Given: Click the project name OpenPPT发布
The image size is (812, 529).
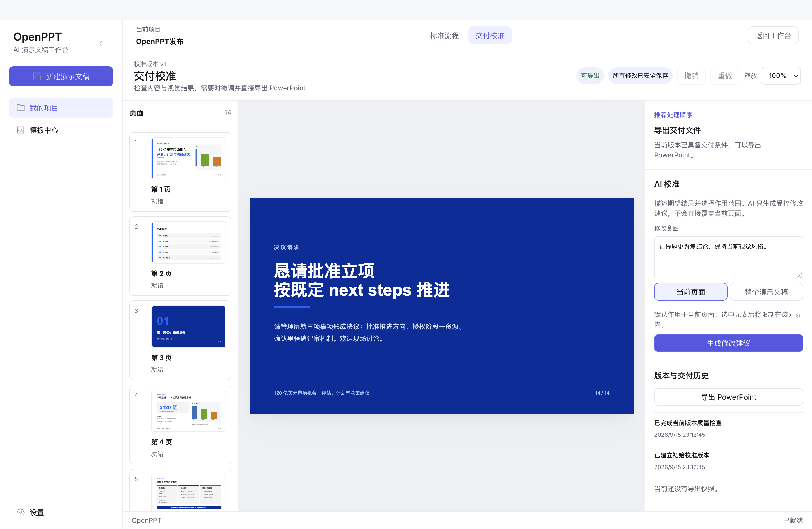Looking at the screenshot, I should [x=160, y=41].
